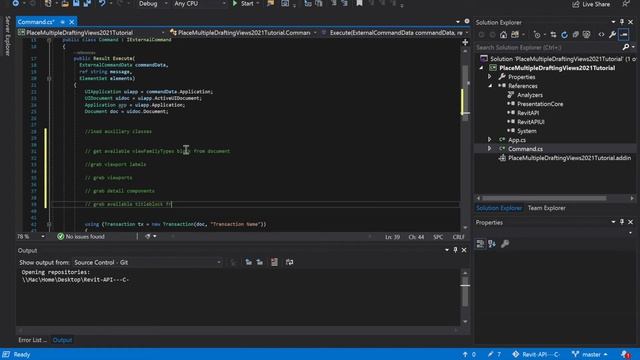Click in Search Solution Explorer field

pos(548,47)
